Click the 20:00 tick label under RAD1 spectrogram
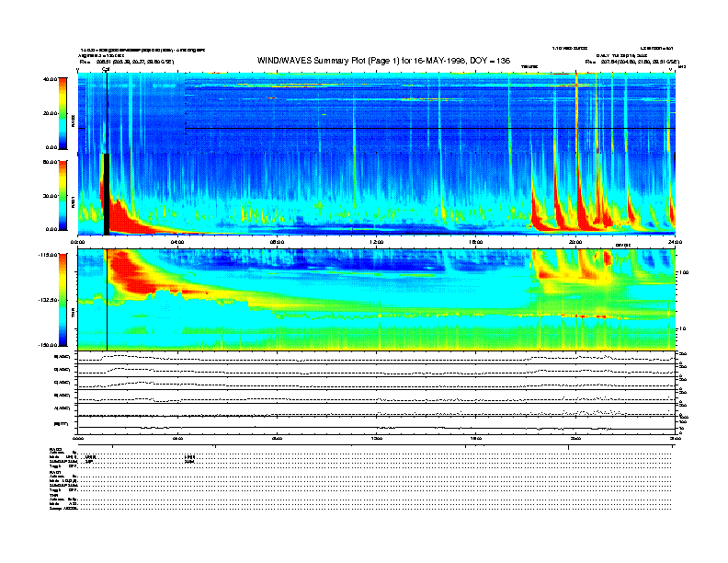The image size is (728, 563). point(575,242)
